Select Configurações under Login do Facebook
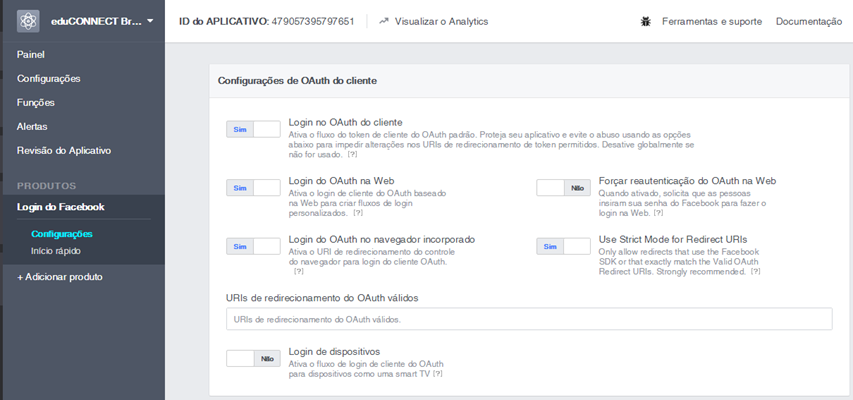 tap(61, 234)
